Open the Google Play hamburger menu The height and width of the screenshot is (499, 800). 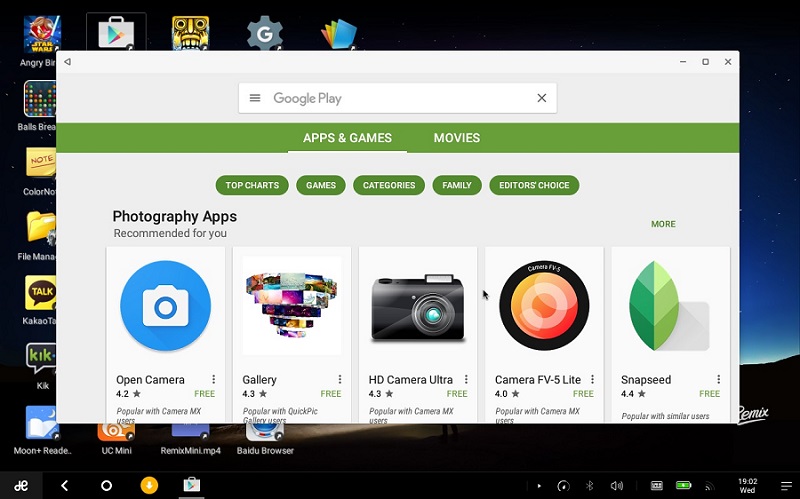click(x=255, y=98)
